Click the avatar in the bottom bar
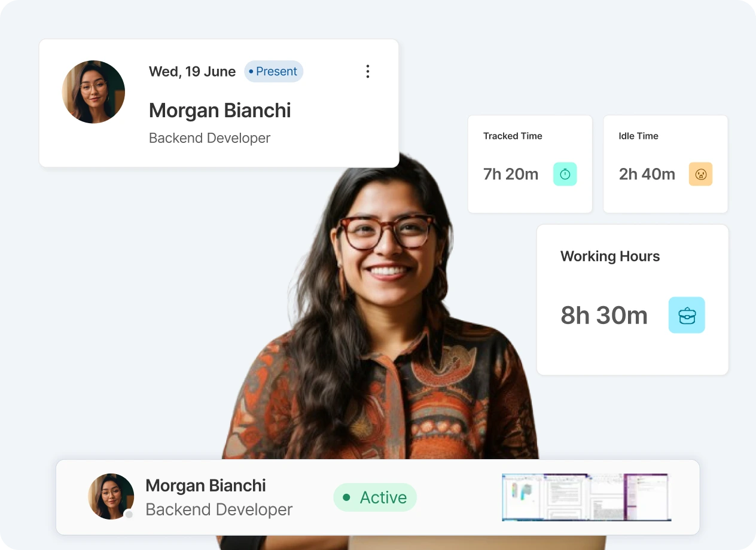 click(111, 496)
